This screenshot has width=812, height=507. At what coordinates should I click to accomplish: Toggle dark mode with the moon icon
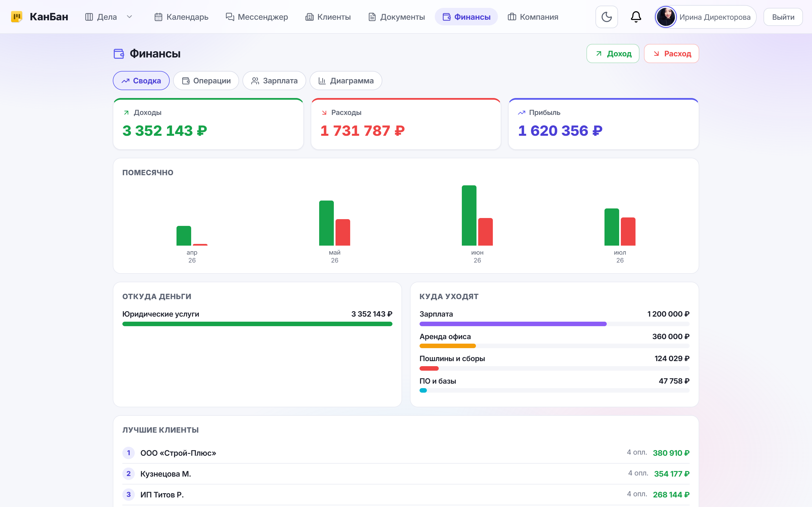point(606,17)
